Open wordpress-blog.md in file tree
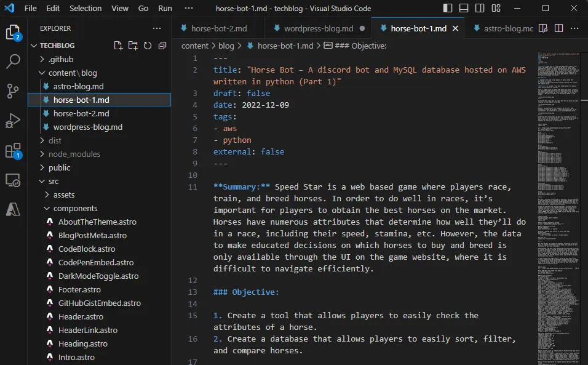The width and height of the screenshot is (588, 365). click(100, 127)
